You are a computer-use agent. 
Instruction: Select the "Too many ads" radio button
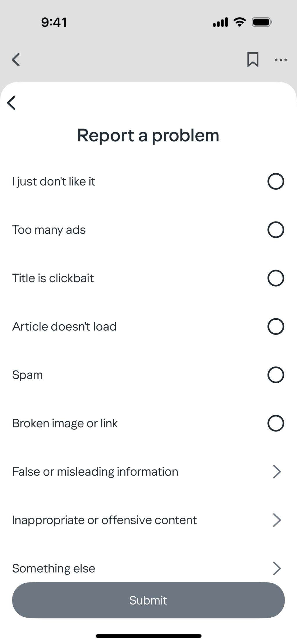pyautogui.click(x=276, y=230)
